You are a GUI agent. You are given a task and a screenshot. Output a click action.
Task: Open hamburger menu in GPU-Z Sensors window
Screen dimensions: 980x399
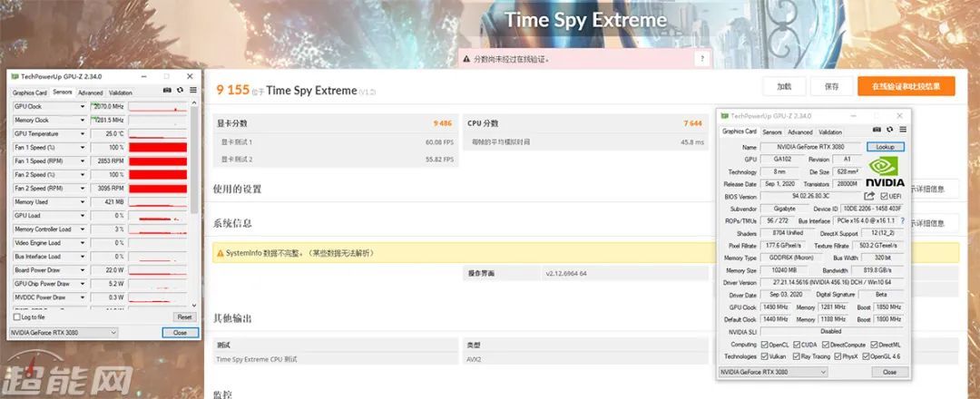[193, 91]
